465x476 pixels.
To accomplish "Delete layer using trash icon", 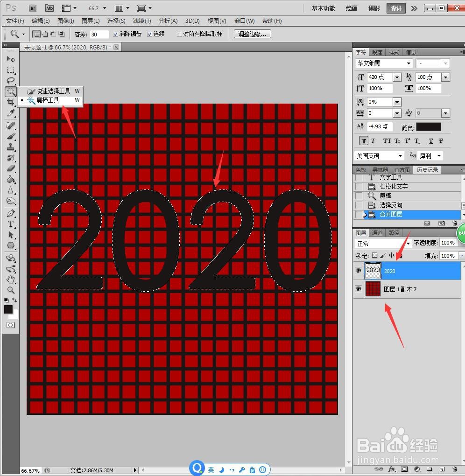I will pyautogui.click(x=455, y=469).
